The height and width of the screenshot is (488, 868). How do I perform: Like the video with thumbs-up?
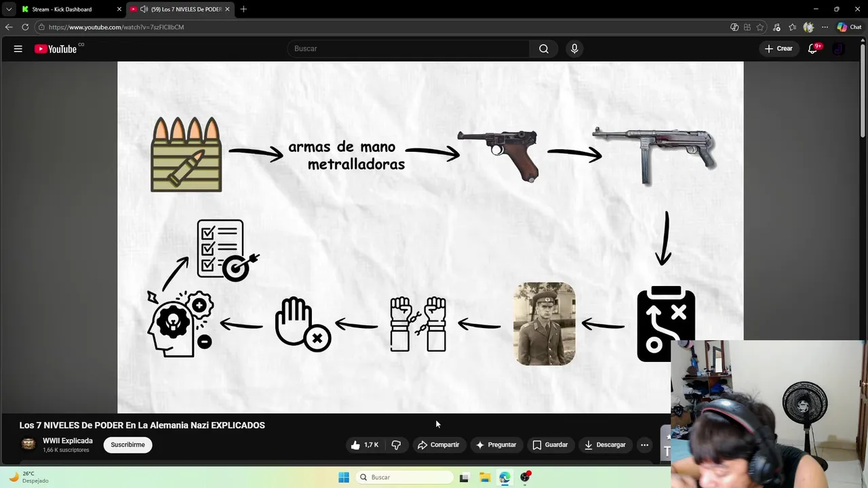pyautogui.click(x=364, y=445)
